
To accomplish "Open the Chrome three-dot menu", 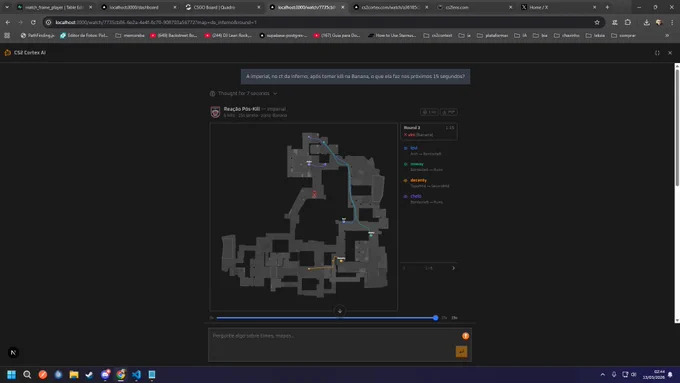I will pyautogui.click(x=672, y=22).
